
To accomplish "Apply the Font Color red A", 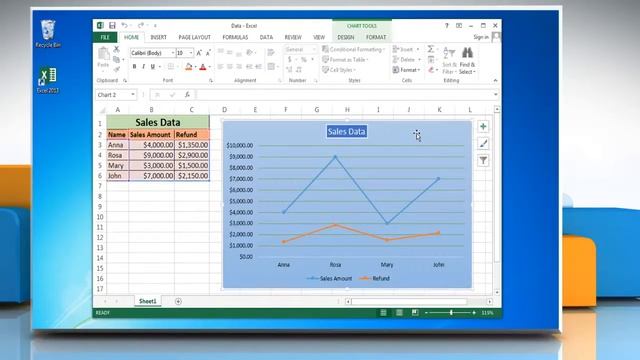I will [203, 67].
